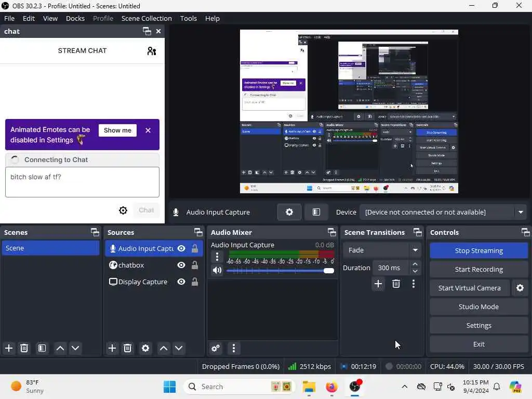The height and width of the screenshot is (399, 532).
Task: Open the Scene Collection menu
Action: pyautogui.click(x=147, y=18)
